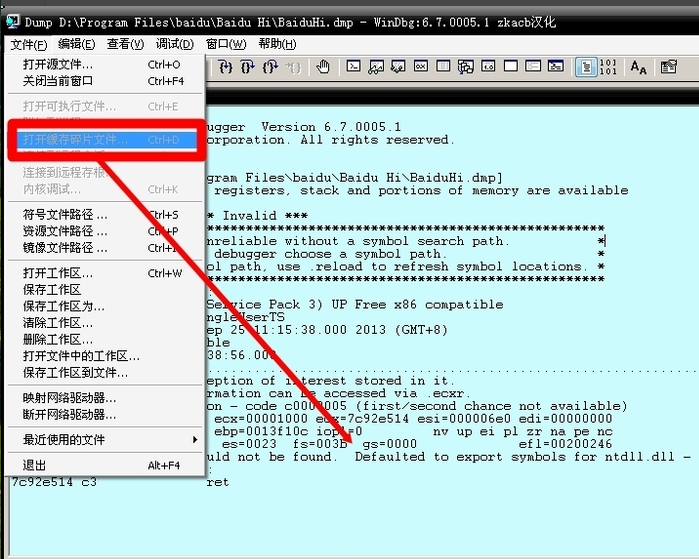Click the hand breakpoint icon
The image size is (699, 559).
coord(323,67)
